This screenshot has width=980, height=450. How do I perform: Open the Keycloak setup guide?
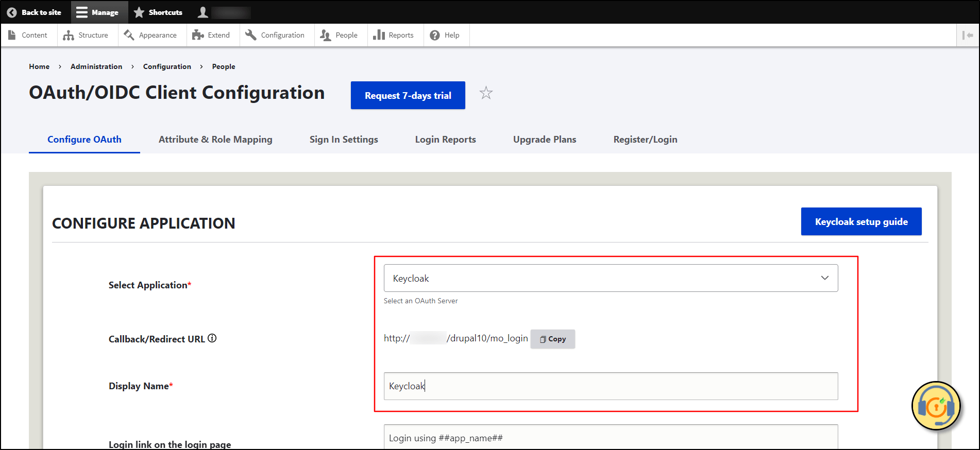[x=861, y=221]
